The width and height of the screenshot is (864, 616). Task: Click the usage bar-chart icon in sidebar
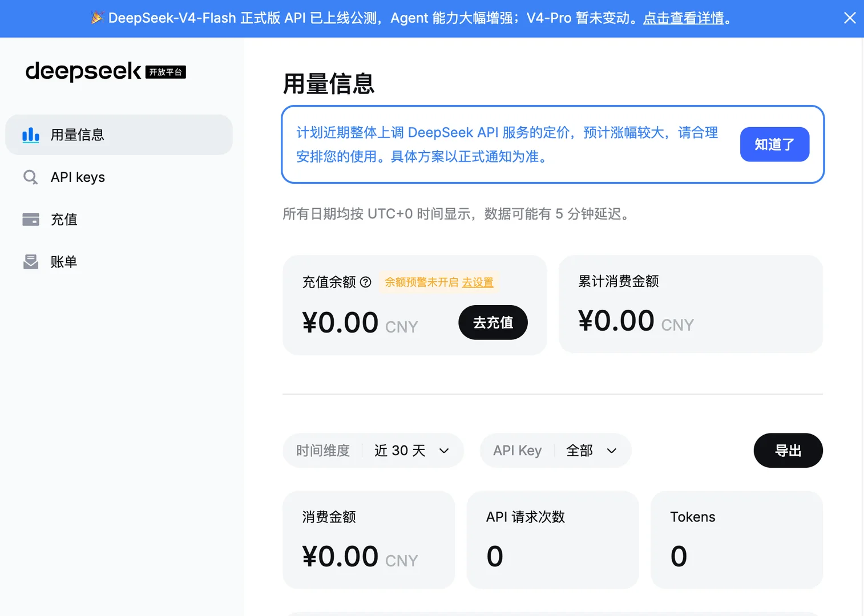pyautogui.click(x=31, y=135)
